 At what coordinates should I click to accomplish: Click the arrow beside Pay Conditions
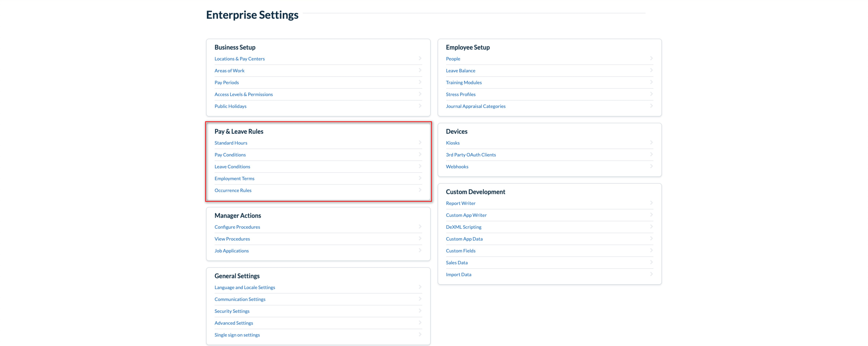point(420,155)
